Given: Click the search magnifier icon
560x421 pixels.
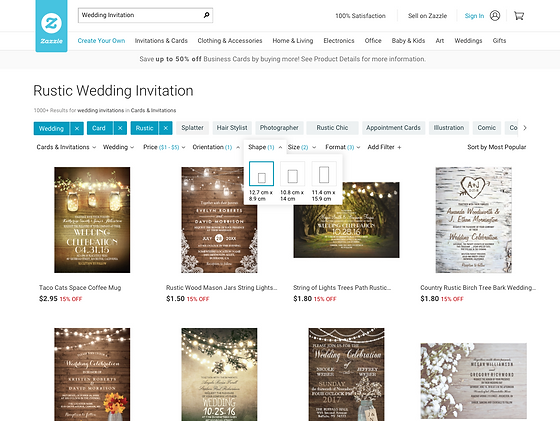Looking at the screenshot, I should tap(206, 15).
